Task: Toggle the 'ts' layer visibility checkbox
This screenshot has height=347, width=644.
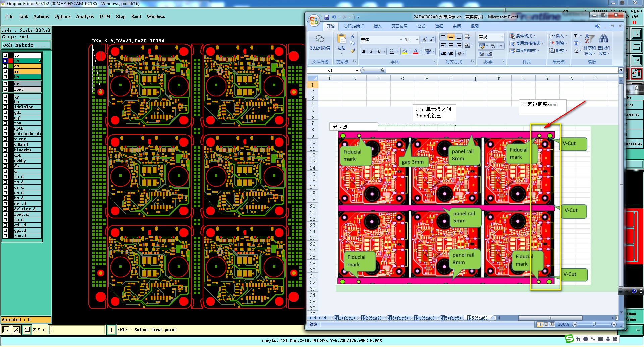Action: click(5, 61)
